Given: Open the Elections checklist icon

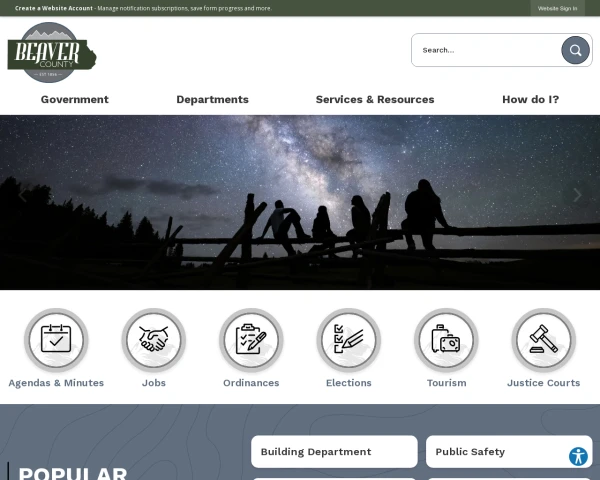Looking at the screenshot, I should pyautogui.click(x=349, y=340).
